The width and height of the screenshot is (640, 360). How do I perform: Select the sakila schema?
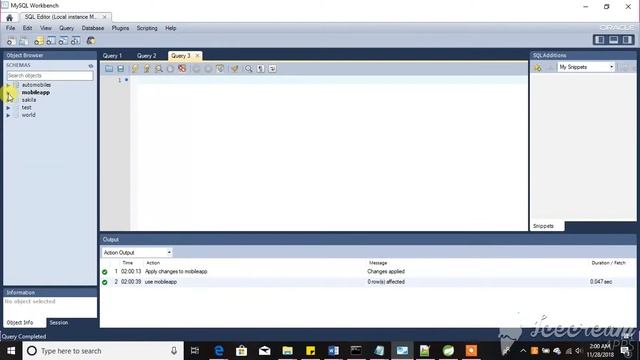pyautogui.click(x=29, y=100)
